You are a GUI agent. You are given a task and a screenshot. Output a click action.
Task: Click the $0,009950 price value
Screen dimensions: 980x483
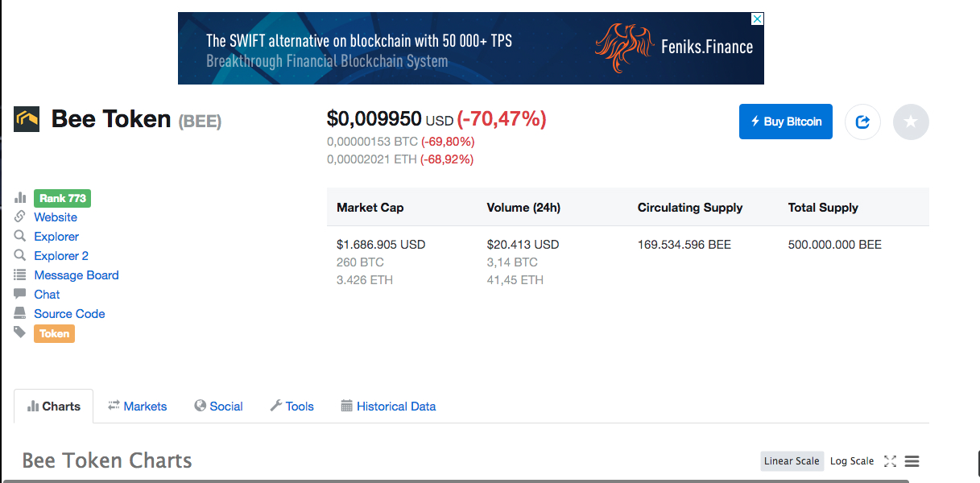pyautogui.click(x=374, y=119)
